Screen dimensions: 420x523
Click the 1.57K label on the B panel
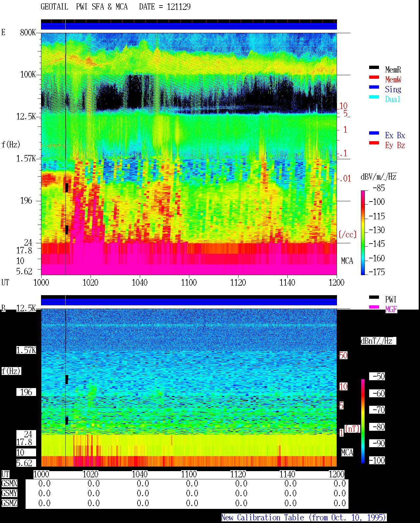(26, 350)
